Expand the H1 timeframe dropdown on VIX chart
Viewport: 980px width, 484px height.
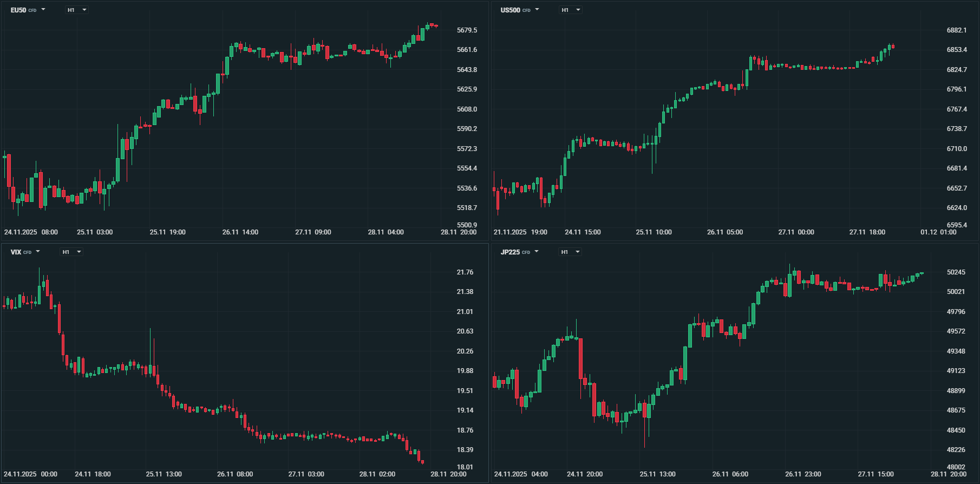click(71, 252)
